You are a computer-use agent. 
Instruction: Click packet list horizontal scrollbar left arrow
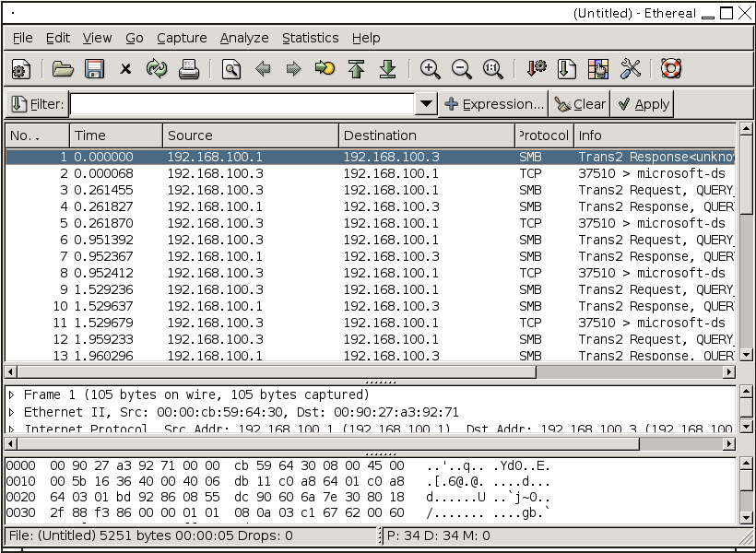[x=11, y=371]
